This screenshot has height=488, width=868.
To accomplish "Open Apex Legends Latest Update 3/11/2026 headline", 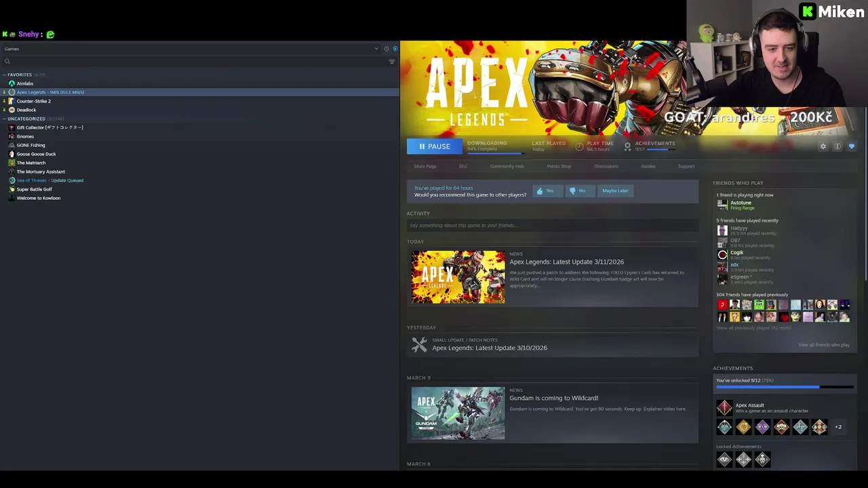I will 566,262.
